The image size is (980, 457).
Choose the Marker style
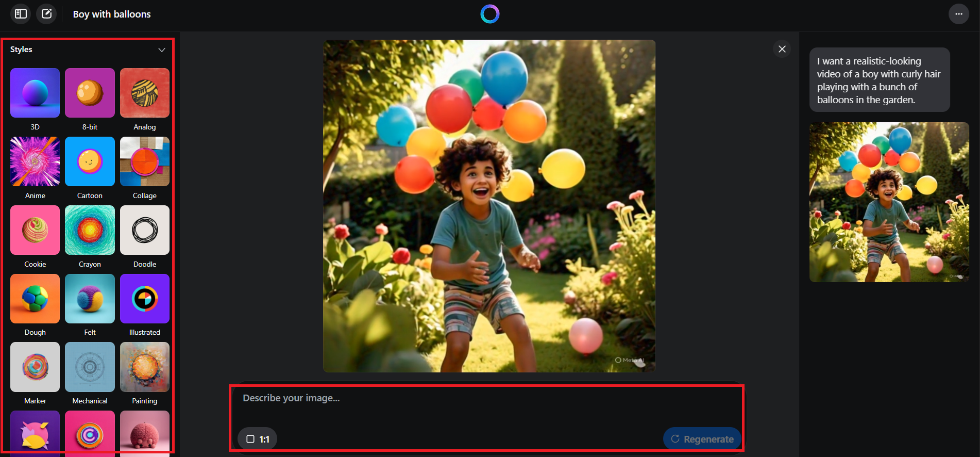pos(35,367)
